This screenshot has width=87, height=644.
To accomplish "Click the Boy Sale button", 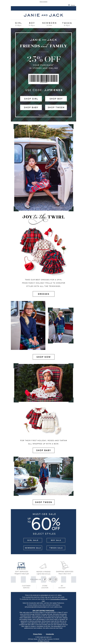I will point(56,540).
